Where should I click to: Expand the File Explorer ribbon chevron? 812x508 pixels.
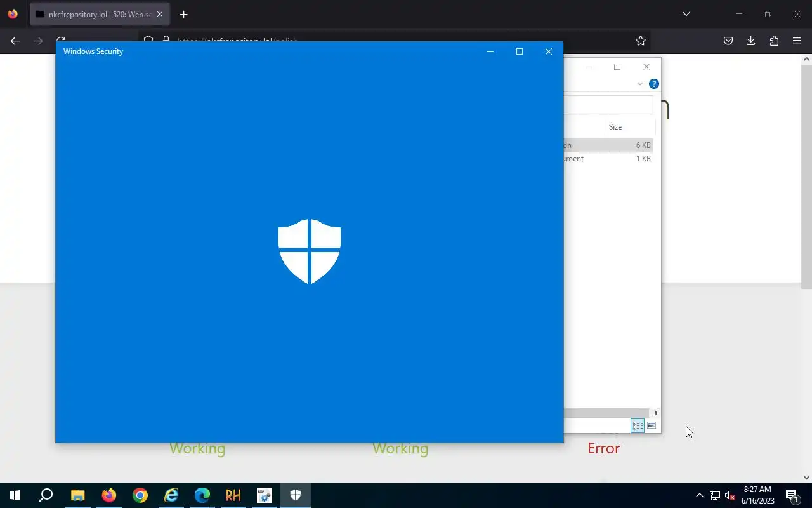pos(640,84)
